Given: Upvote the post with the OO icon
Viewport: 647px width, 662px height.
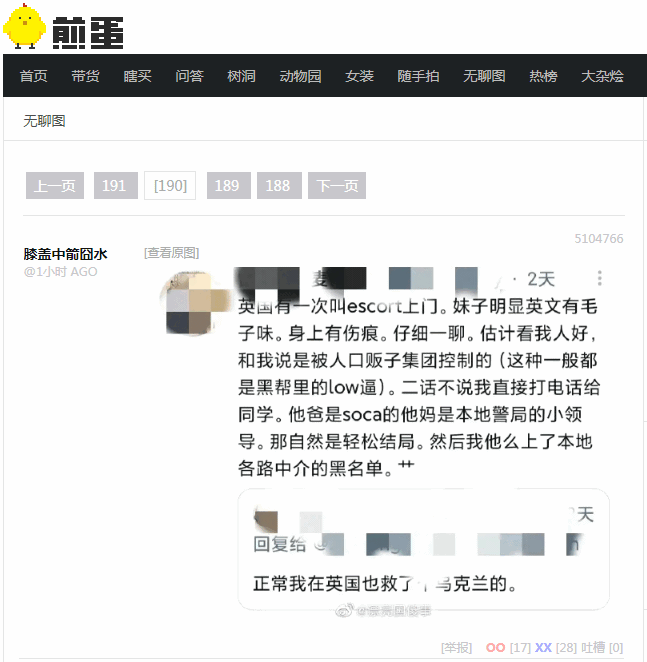Looking at the screenshot, I should coord(495,648).
